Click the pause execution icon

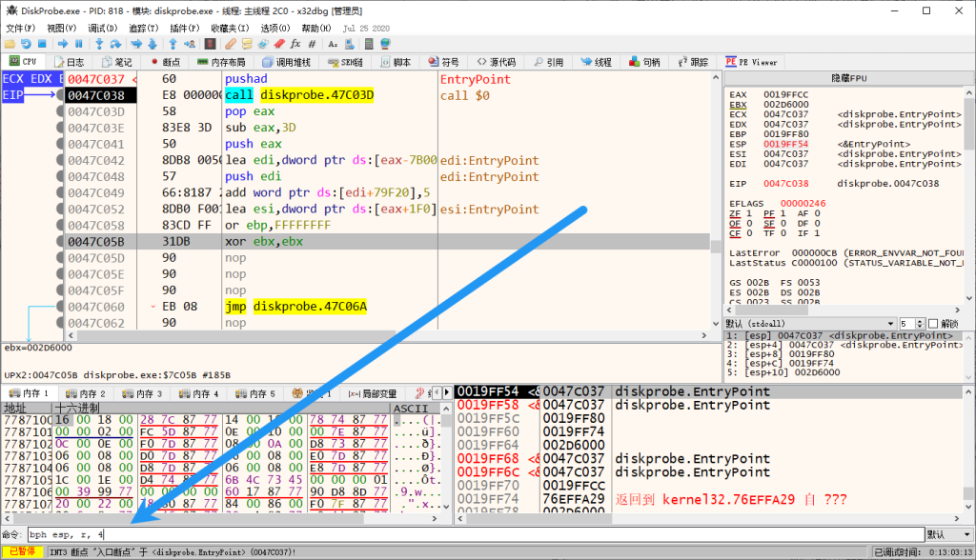78,44
